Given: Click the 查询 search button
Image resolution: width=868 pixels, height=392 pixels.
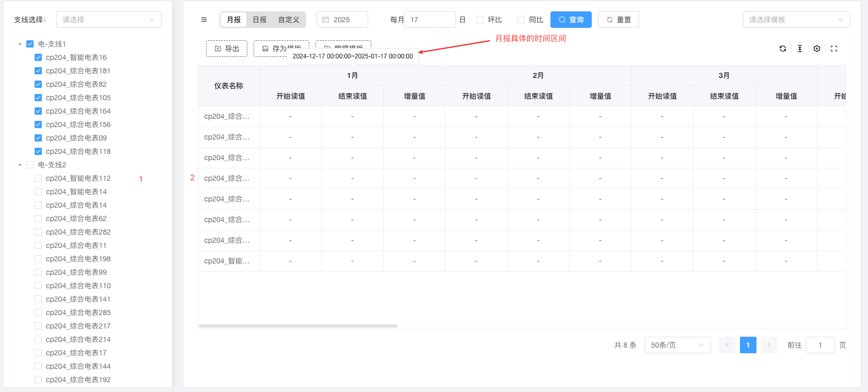Looking at the screenshot, I should point(571,20).
